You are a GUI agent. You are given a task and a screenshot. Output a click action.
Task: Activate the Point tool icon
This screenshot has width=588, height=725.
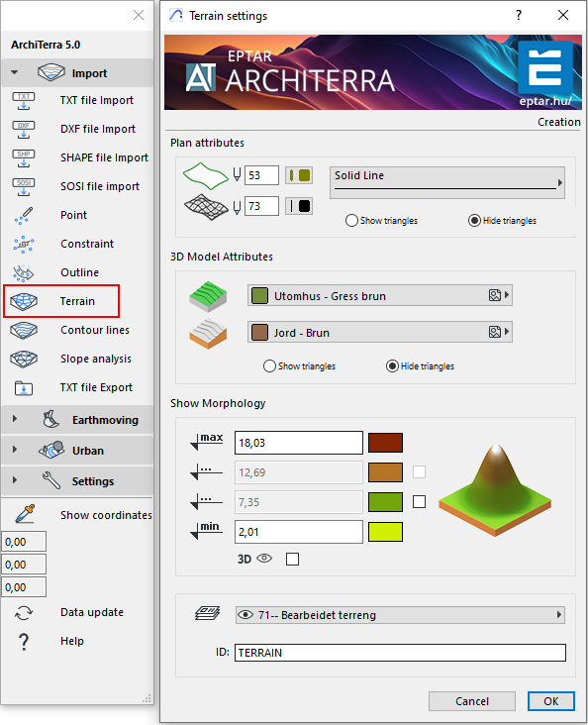click(x=24, y=216)
